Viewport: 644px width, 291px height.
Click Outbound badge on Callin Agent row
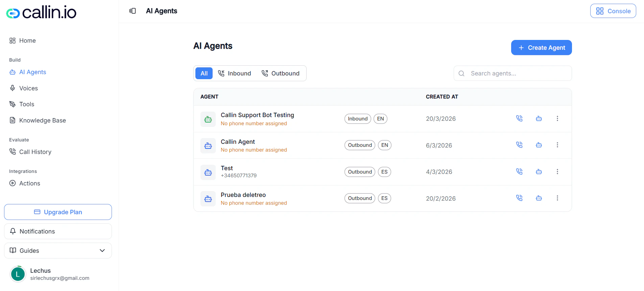(x=360, y=145)
